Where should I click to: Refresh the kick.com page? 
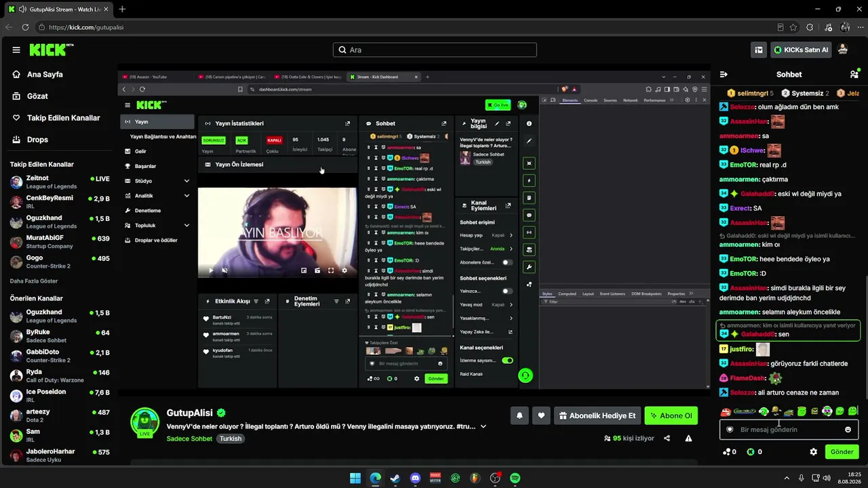pos(25,27)
